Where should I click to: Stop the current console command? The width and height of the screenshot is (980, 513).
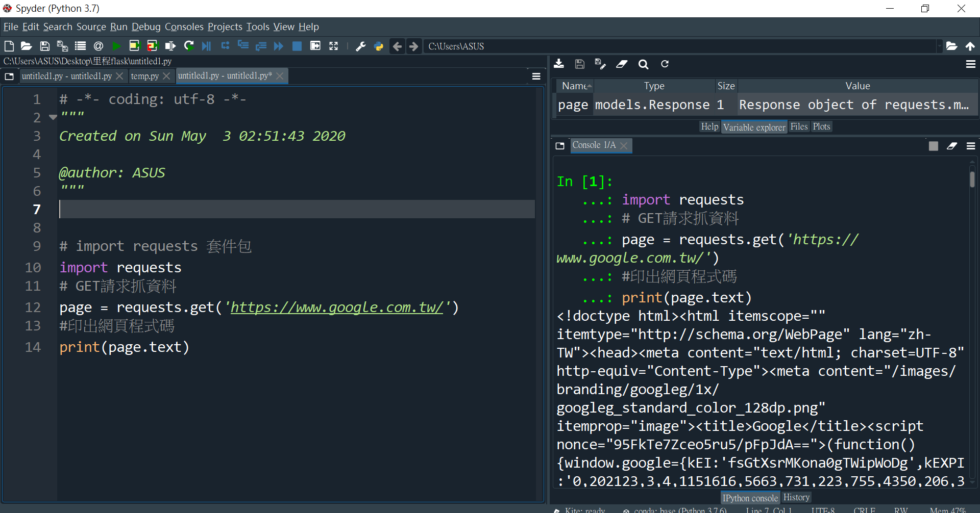click(x=934, y=146)
